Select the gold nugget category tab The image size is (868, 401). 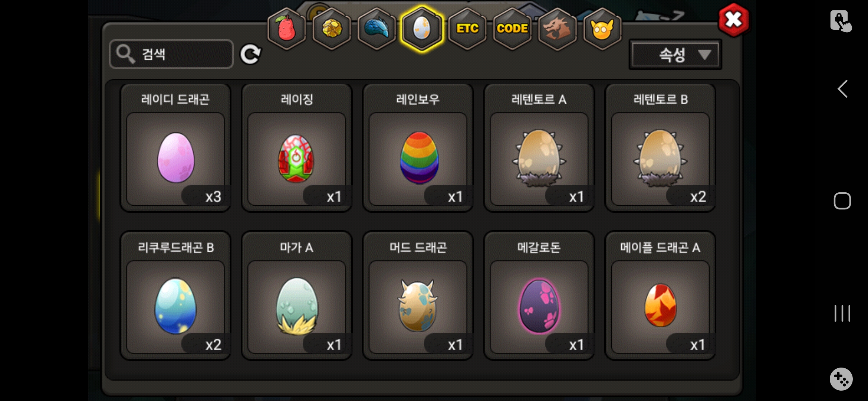[332, 29]
